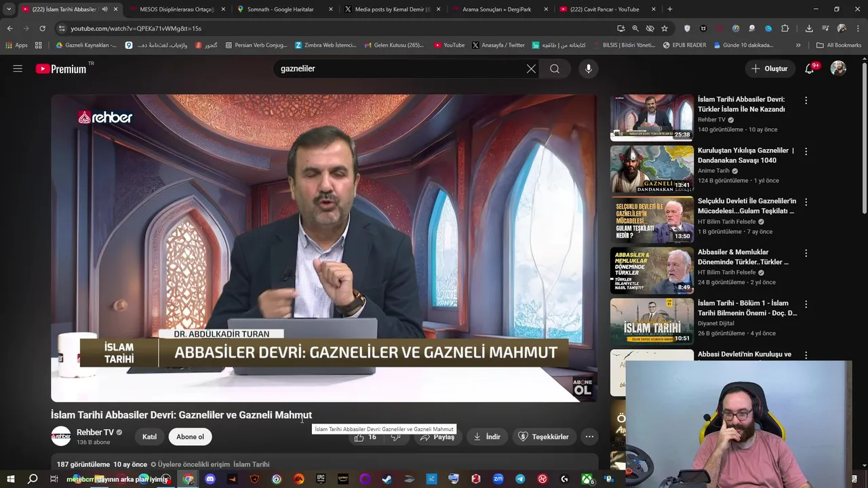Switch to MESOS Disiplinlerarası Ortaçağ tab
Viewport: 868px width, 488px height.
[177, 9]
